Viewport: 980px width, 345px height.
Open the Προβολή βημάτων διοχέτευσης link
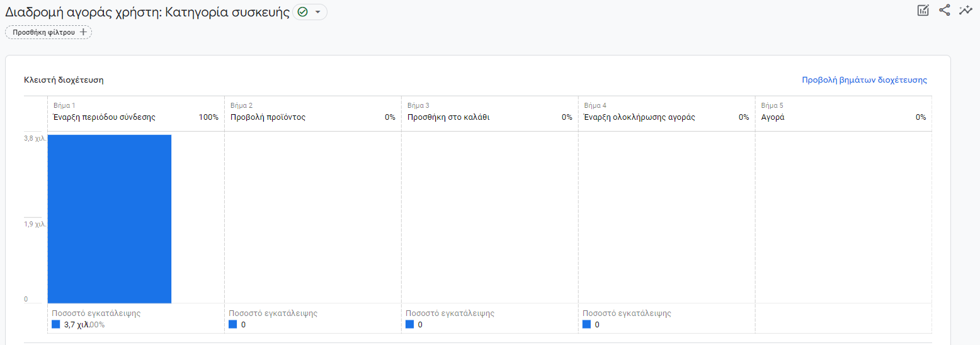point(864,80)
